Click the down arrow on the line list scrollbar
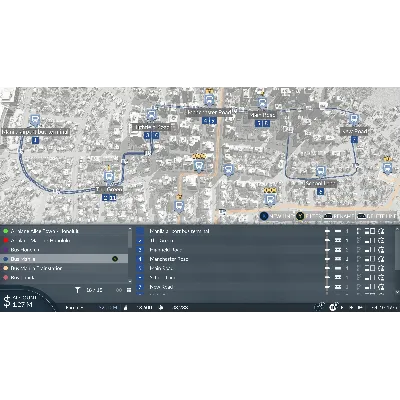The image size is (400, 400). click(130, 281)
